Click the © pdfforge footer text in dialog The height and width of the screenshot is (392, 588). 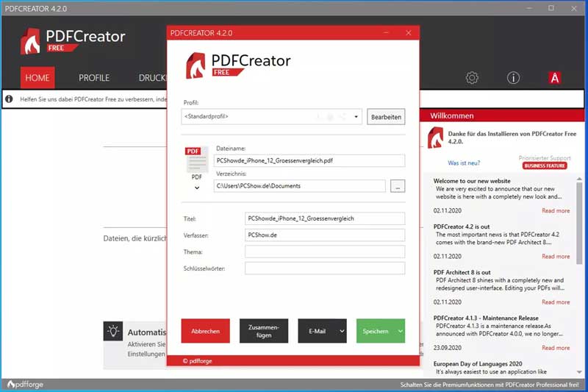(197, 361)
